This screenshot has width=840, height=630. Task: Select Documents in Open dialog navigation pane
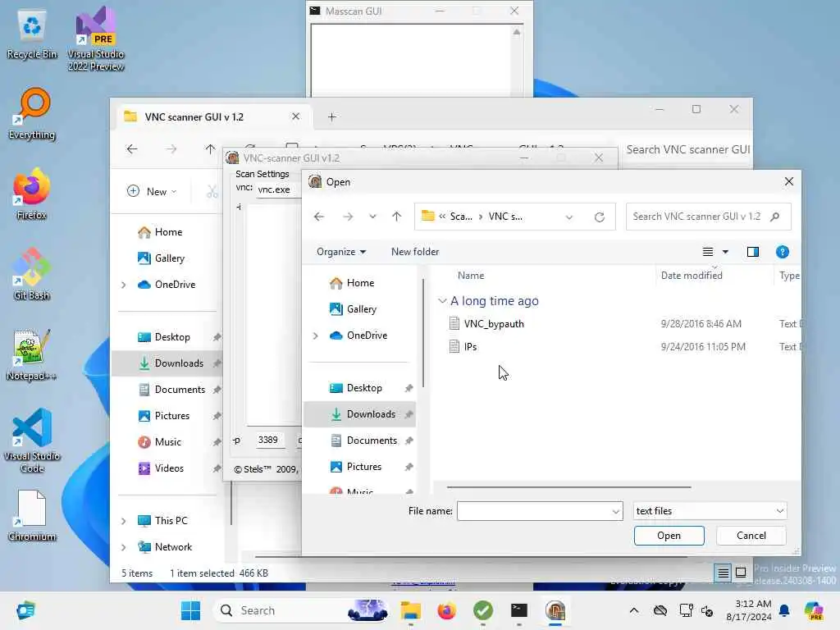(x=359, y=441)
